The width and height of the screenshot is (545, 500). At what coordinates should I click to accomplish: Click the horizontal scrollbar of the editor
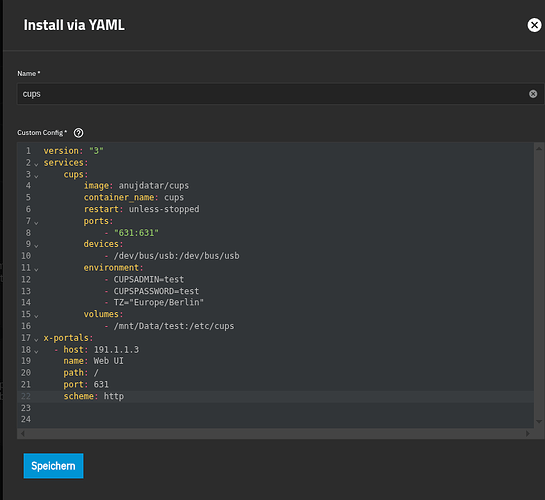tap(275, 433)
